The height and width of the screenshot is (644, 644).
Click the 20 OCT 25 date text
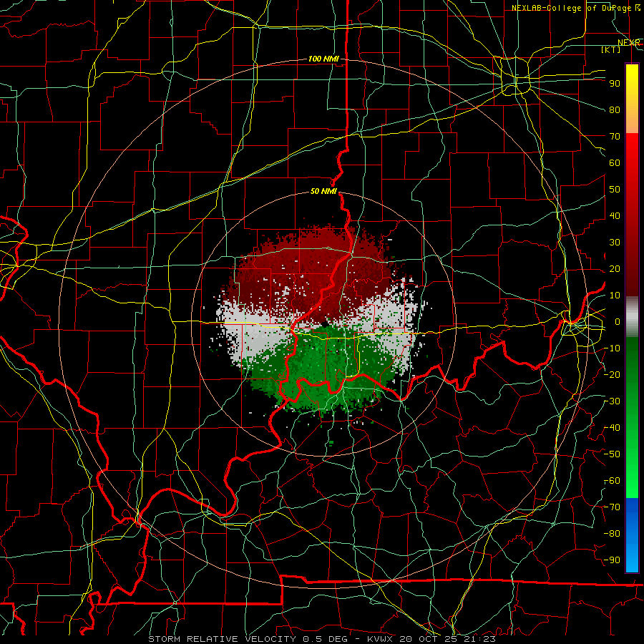tap(433, 639)
